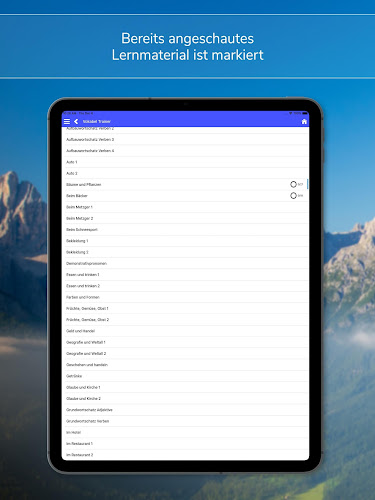Viewport: 375px width, 500px height.
Task: Open Essen und trinken 1
Action: coord(185,275)
